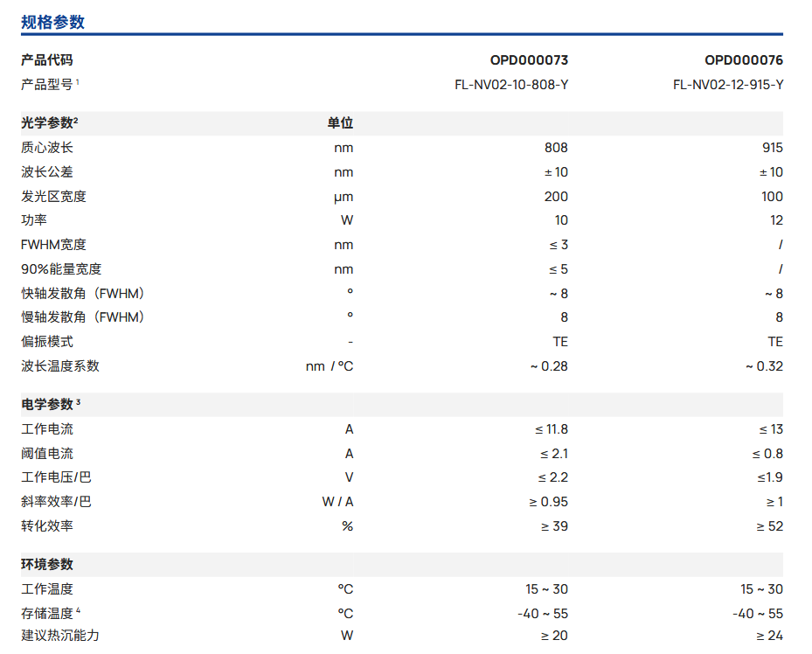Screen dimensions: 812x654
Task: Click model number FL-NV02-12-915-Y
Action: [728, 85]
